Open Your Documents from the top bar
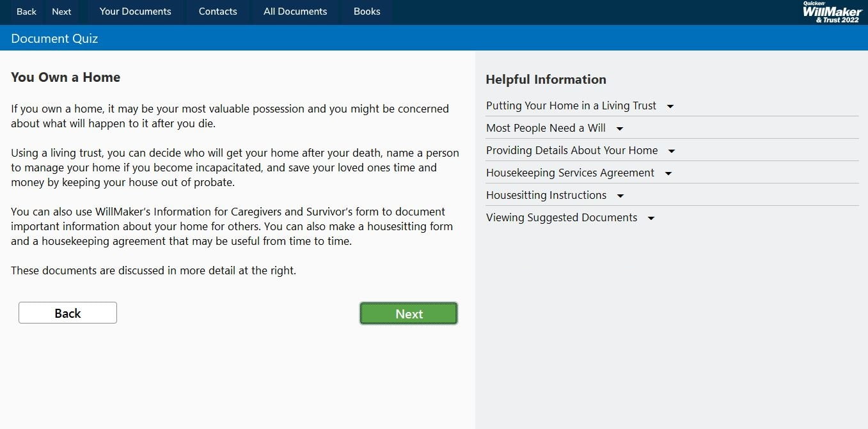 tap(136, 12)
